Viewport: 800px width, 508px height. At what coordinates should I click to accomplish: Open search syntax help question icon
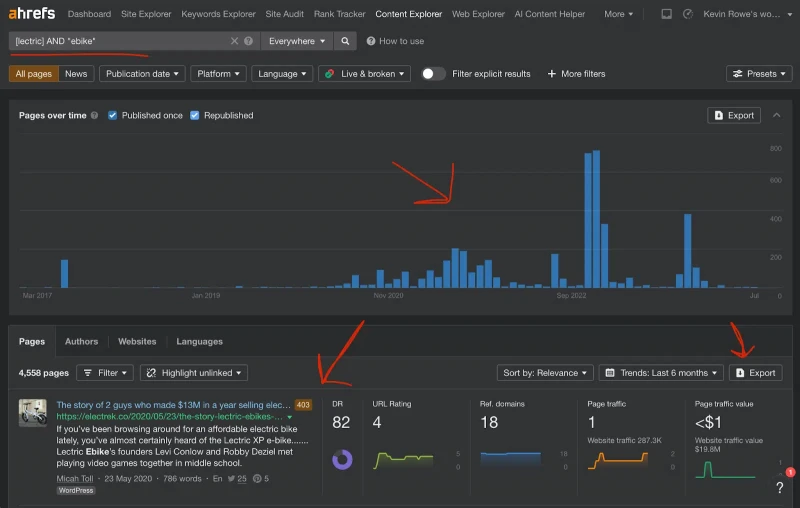click(x=248, y=41)
